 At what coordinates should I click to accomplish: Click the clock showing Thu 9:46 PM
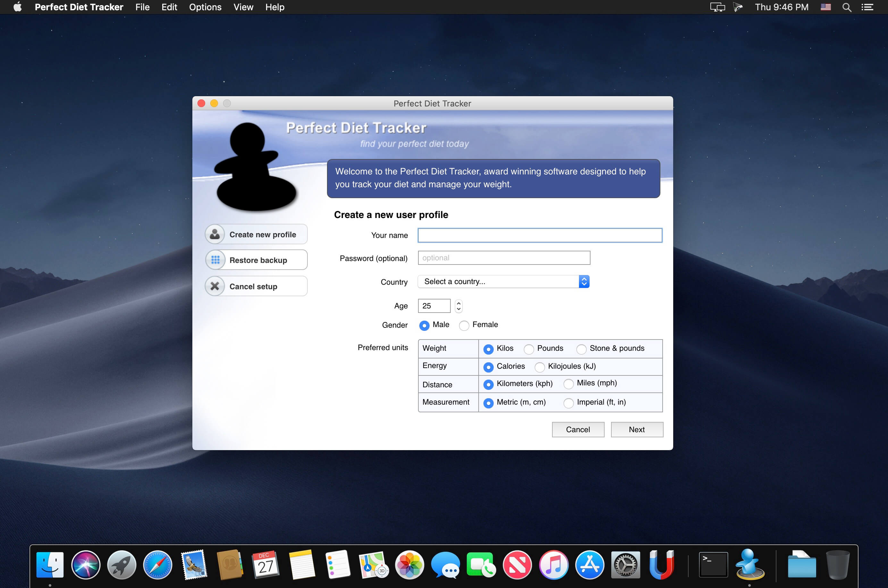[x=782, y=7]
